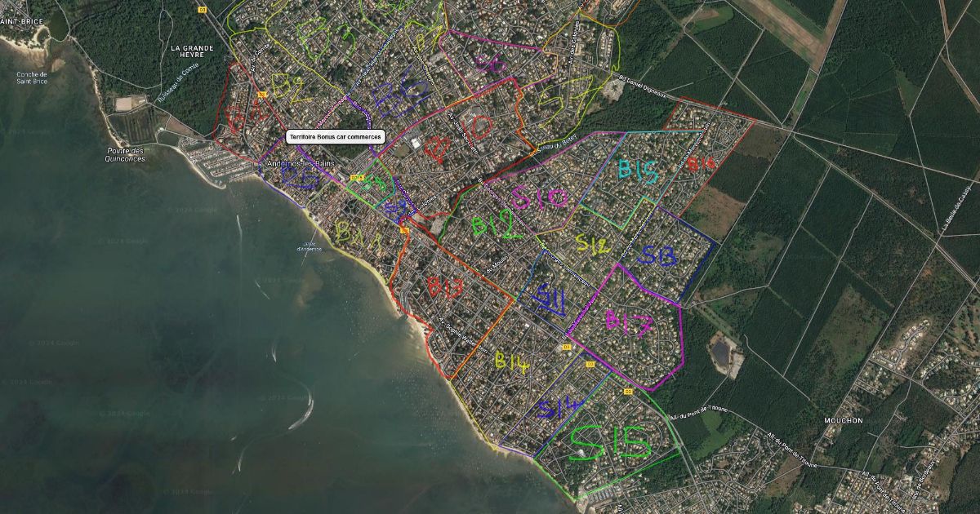The width and height of the screenshot is (980, 514).
Task: Click the 'Territoire Bonus car commerces' tooltip label
Action: click(335, 137)
